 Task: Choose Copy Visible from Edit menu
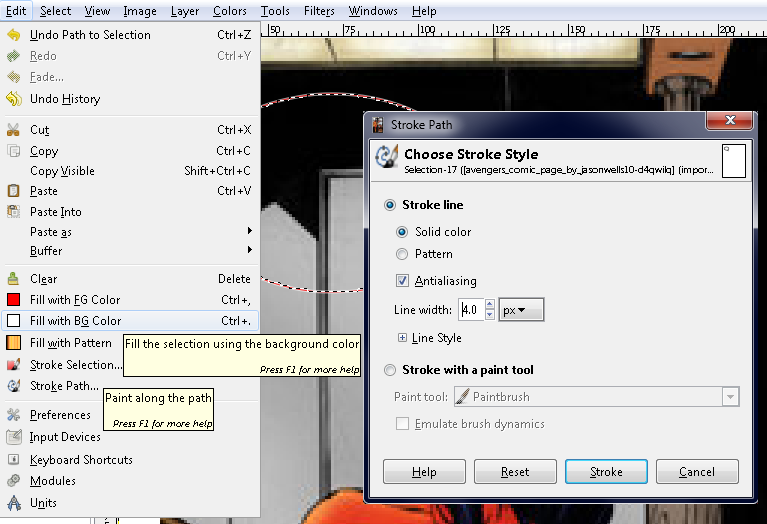[x=130, y=171]
